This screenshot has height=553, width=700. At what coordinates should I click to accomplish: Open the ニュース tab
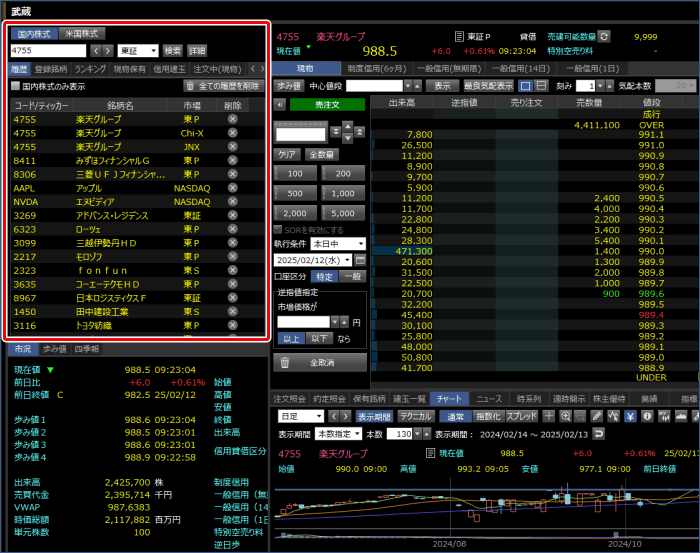tap(489, 399)
